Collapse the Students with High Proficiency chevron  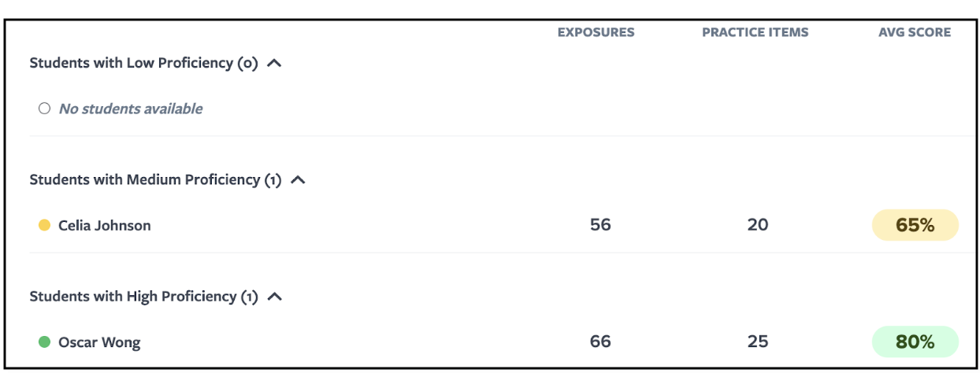coord(275,297)
